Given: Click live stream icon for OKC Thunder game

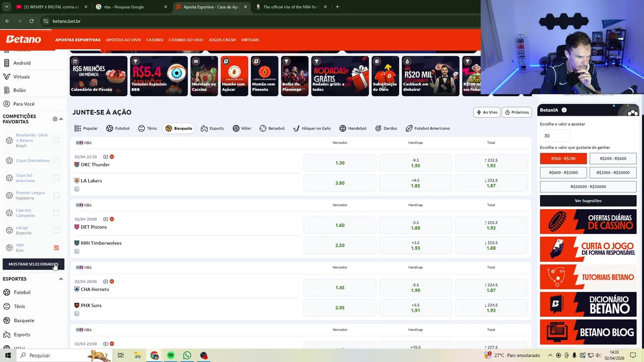Looking at the screenshot, I should click(x=105, y=157).
